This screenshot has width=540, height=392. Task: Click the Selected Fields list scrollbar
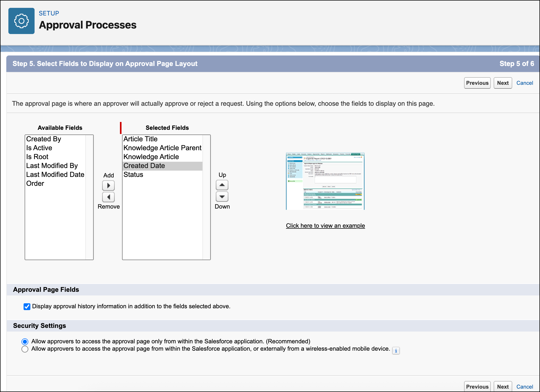point(206,197)
